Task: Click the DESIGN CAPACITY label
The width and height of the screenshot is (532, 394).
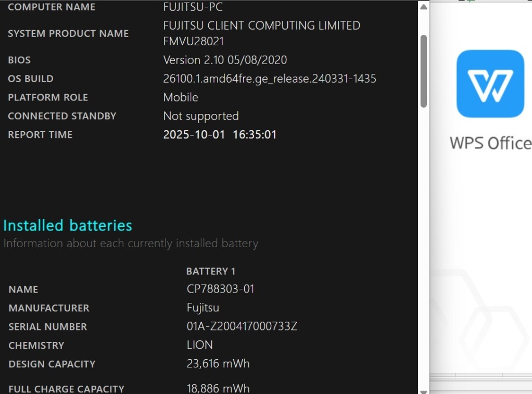Action: coord(52,364)
